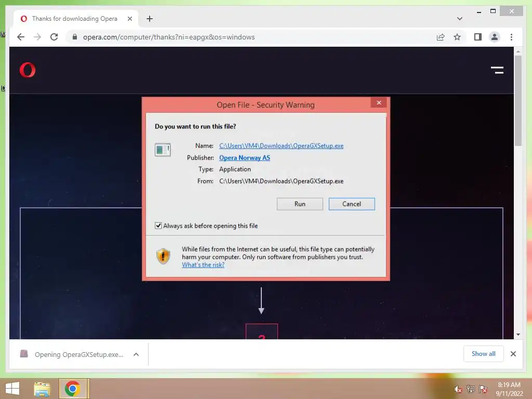Expand the OperaGXSetup.exe download options chevron
This screenshot has height=399, width=532.
(136, 354)
